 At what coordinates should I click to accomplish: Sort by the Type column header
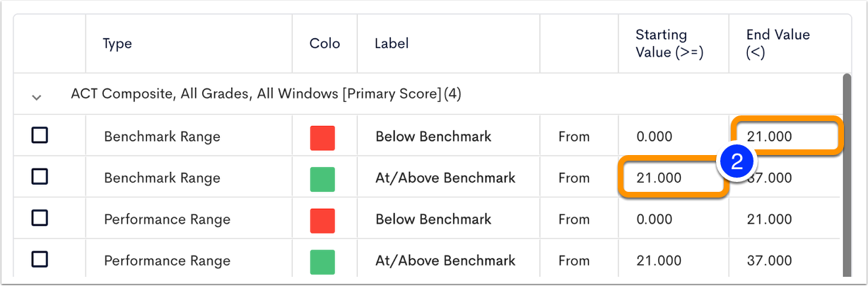tap(117, 43)
